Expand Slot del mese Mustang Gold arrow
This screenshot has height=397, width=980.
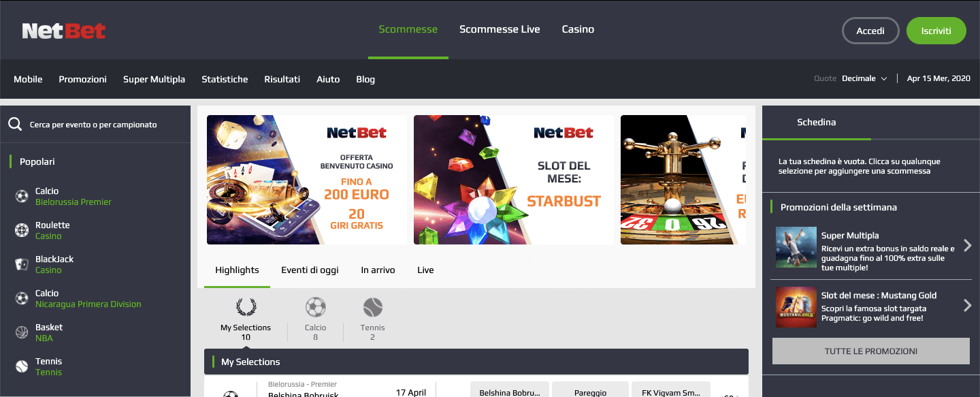click(967, 306)
